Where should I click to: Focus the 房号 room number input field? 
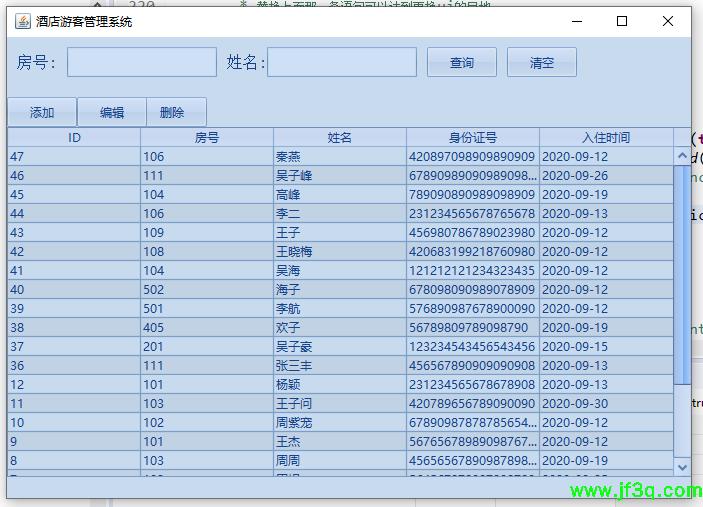141,63
